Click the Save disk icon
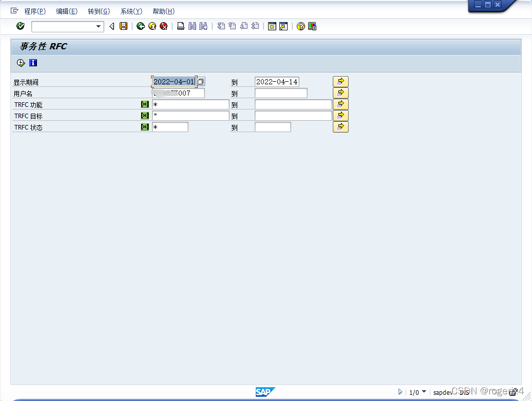532x401 pixels. click(x=123, y=26)
